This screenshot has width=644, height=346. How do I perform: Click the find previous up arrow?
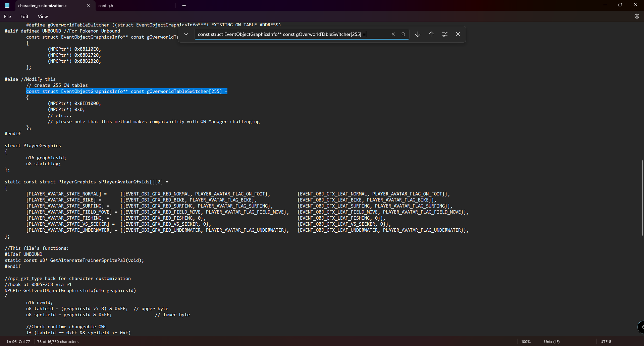[431, 34]
